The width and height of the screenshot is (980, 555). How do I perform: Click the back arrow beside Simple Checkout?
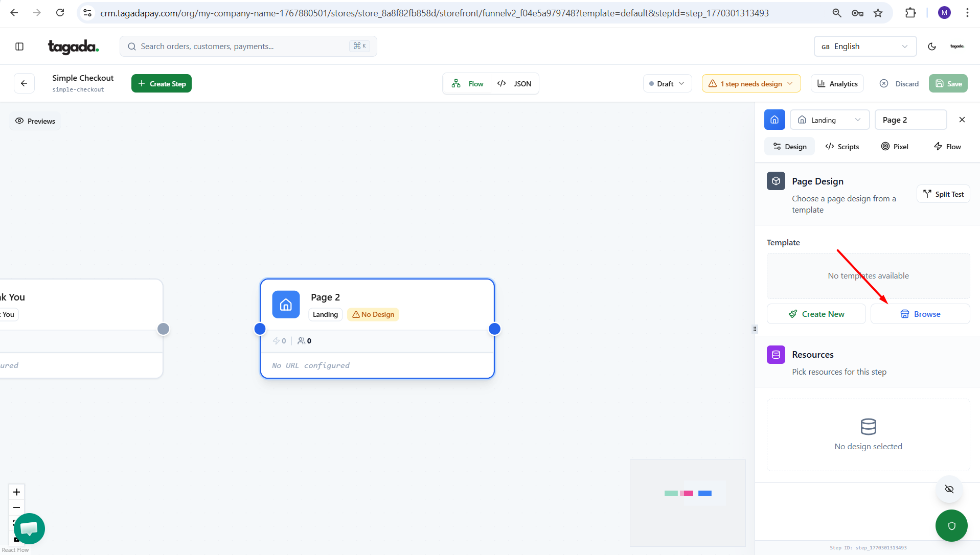pos(24,83)
